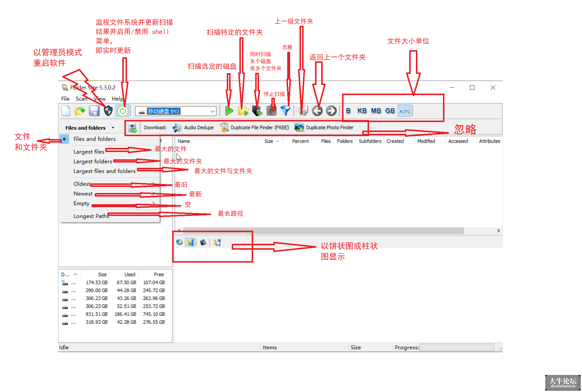Screen dimensions: 582x392
Task: Click the horizontal scrollbar right arrow
Action: pos(498,231)
